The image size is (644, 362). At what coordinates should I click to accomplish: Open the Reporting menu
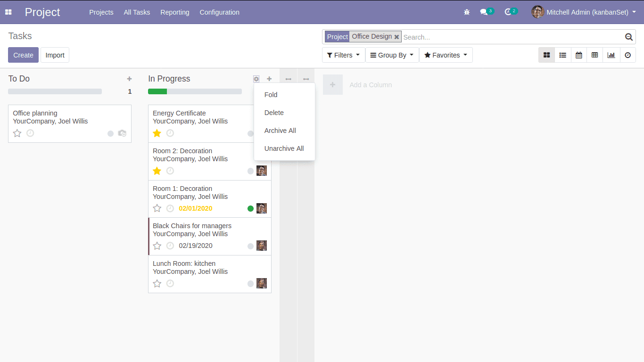coord(175,12)
